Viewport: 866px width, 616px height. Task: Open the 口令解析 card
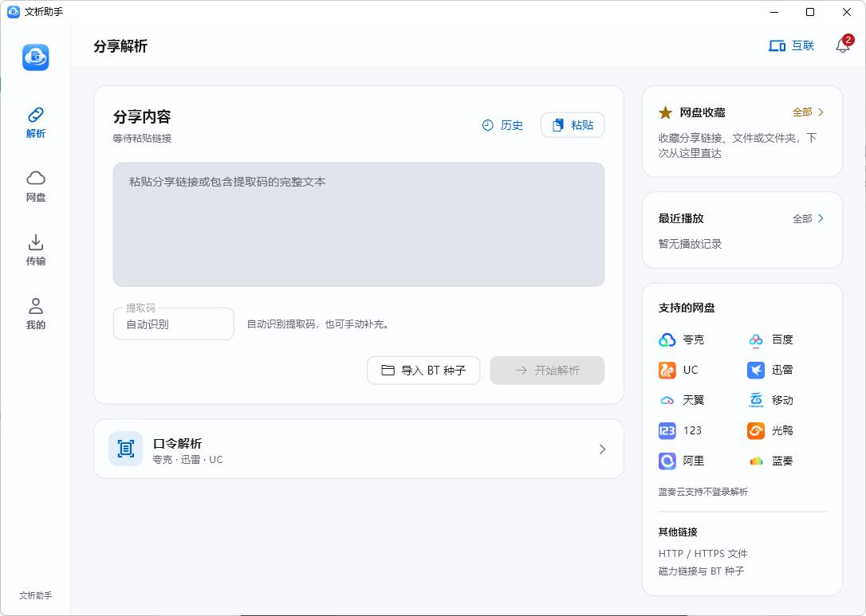(x=358, y=449)
